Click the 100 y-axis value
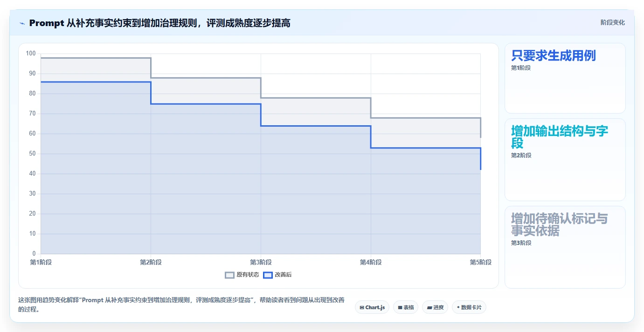Image resolution: width=644 pixels, height=332 pixels. 31,54
